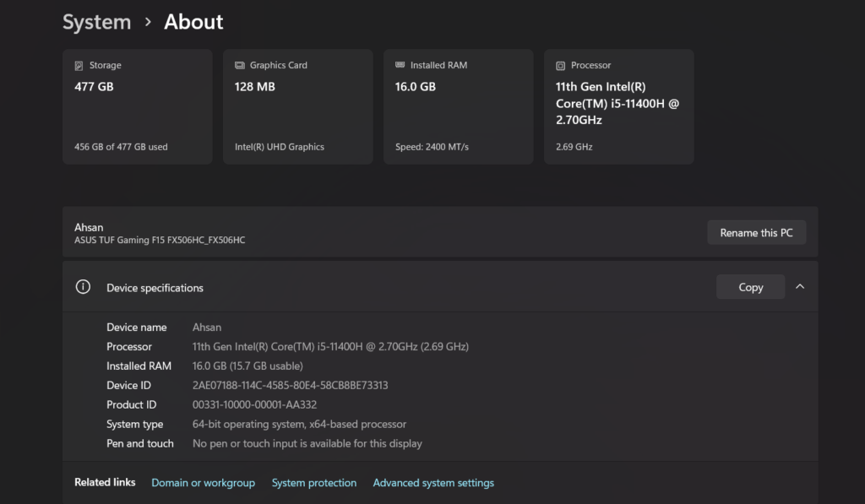
Task: Copy the device specifications
Action: [750, 287]
